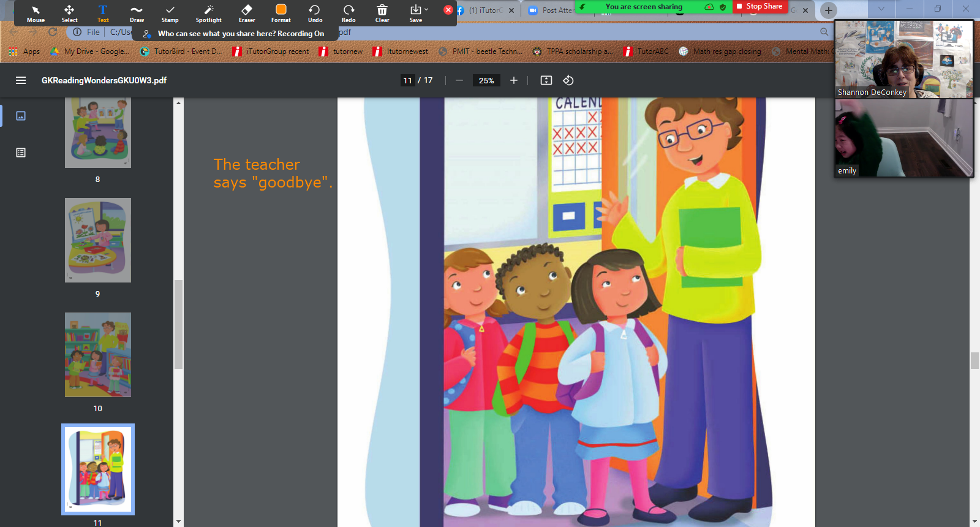Close the annotation toolbar
This screenshot has height=527, width=980.
point(448,10)
